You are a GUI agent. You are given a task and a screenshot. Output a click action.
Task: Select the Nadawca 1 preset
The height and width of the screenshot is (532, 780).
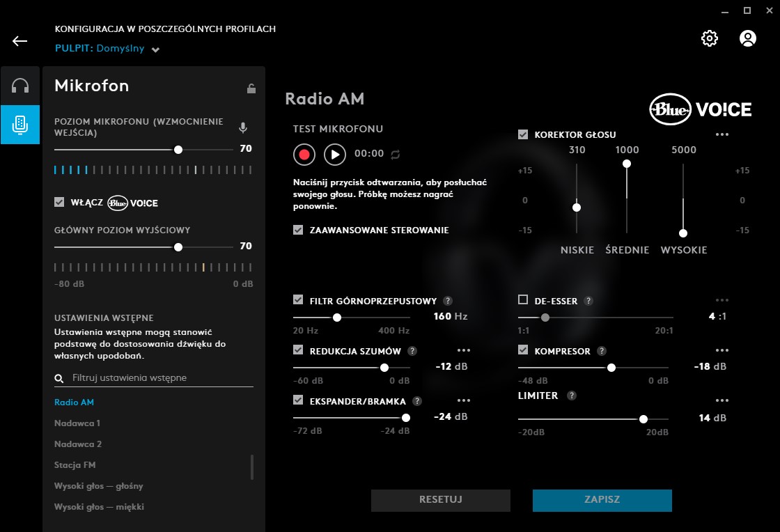77,423
